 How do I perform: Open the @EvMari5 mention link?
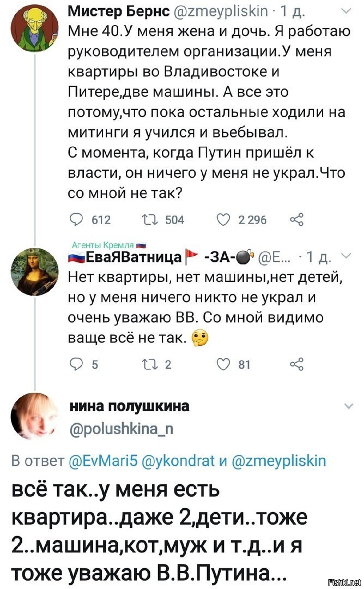pos(104,460)
